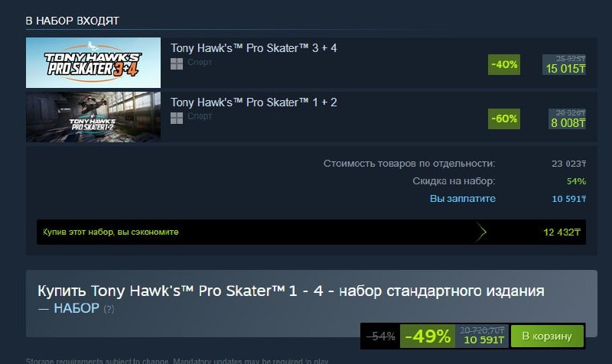Screen dimensions: 612x364
Task: Click the (?) help mark next to НАБОР
Action: point(109,309)
